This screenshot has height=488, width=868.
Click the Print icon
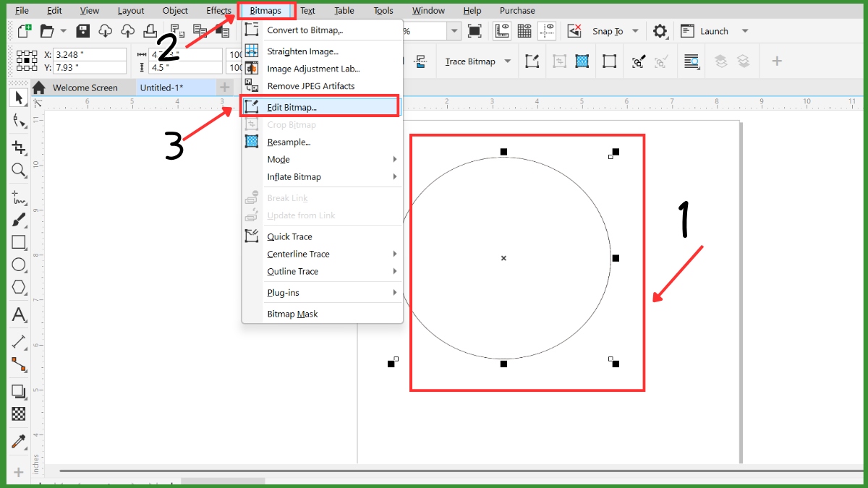tap(150, 31)
